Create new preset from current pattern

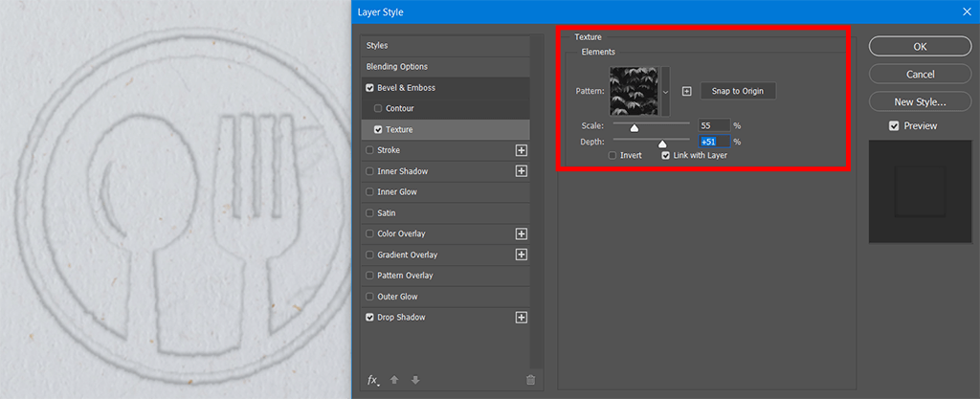click(x=686, y=91)
